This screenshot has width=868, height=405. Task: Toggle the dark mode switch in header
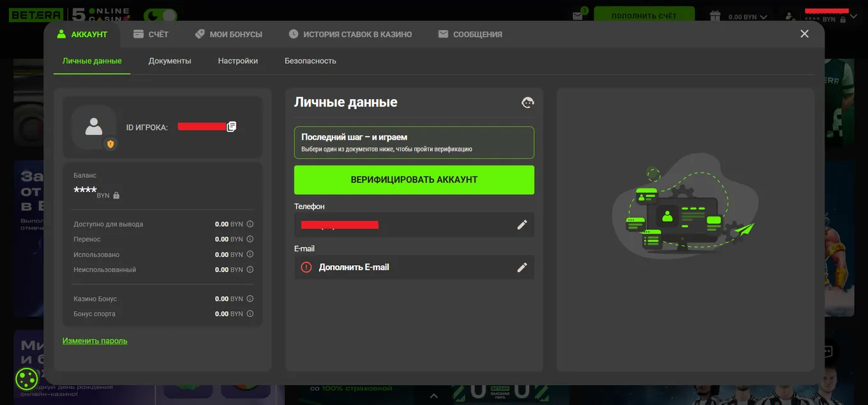click(160, 15)
